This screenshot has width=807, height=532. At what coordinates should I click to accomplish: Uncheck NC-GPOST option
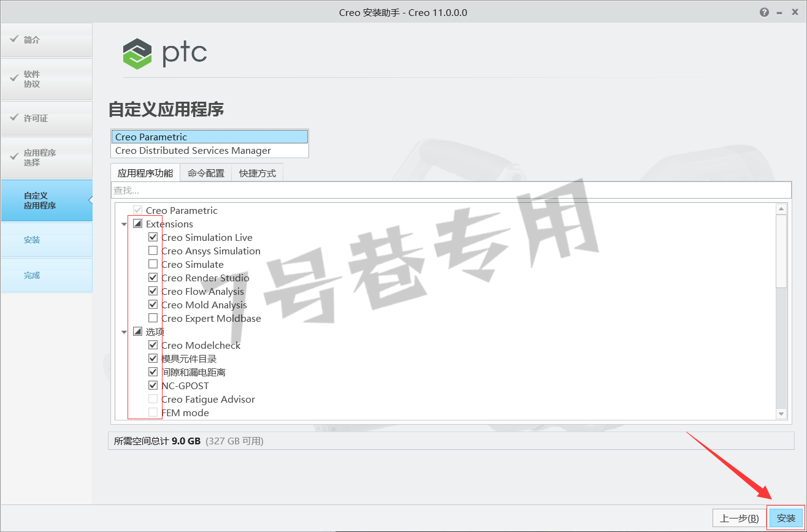153,386
